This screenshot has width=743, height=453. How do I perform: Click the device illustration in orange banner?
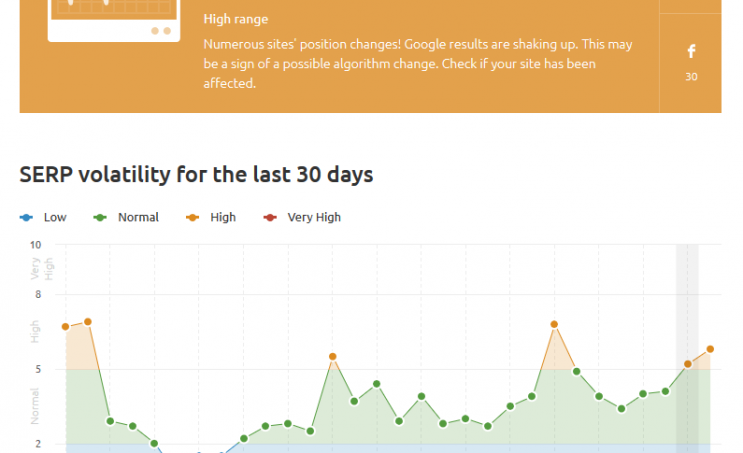tap(114, 17)
